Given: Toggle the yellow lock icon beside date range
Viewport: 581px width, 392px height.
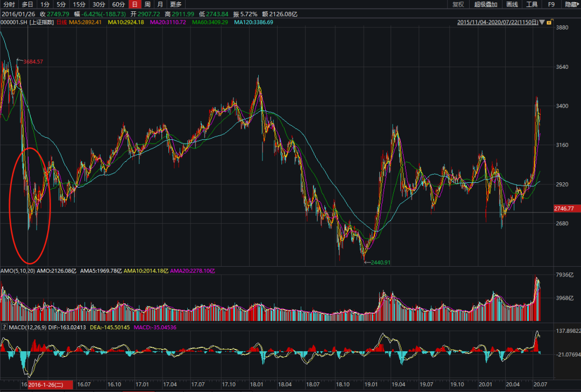Looking at the screenshot, I should click(549, 22).
